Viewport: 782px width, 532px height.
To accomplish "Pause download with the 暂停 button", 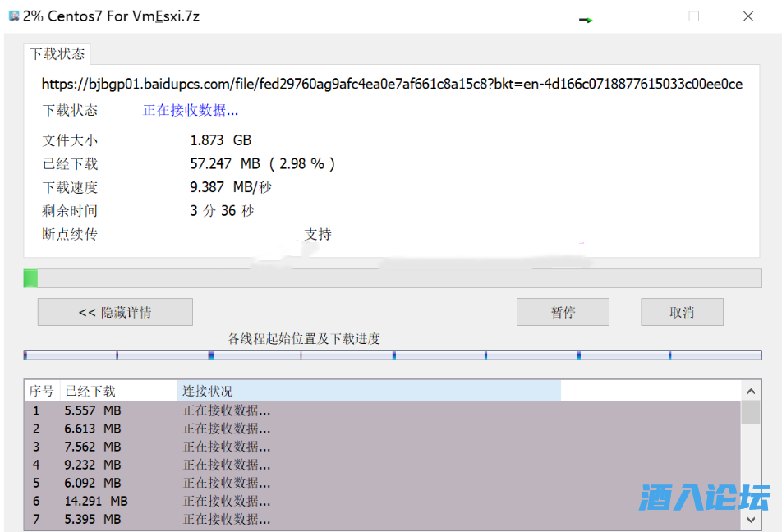I will 563,312.
